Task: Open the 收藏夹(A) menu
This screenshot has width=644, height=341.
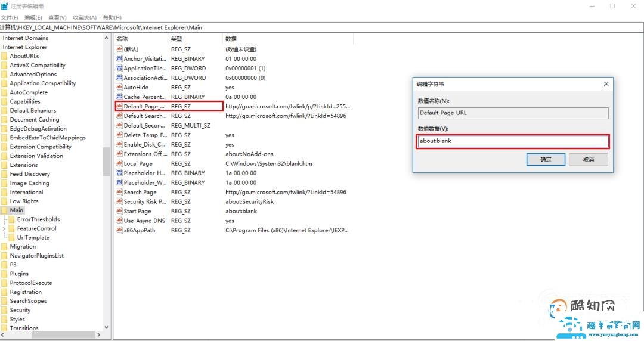Action: 85,17
